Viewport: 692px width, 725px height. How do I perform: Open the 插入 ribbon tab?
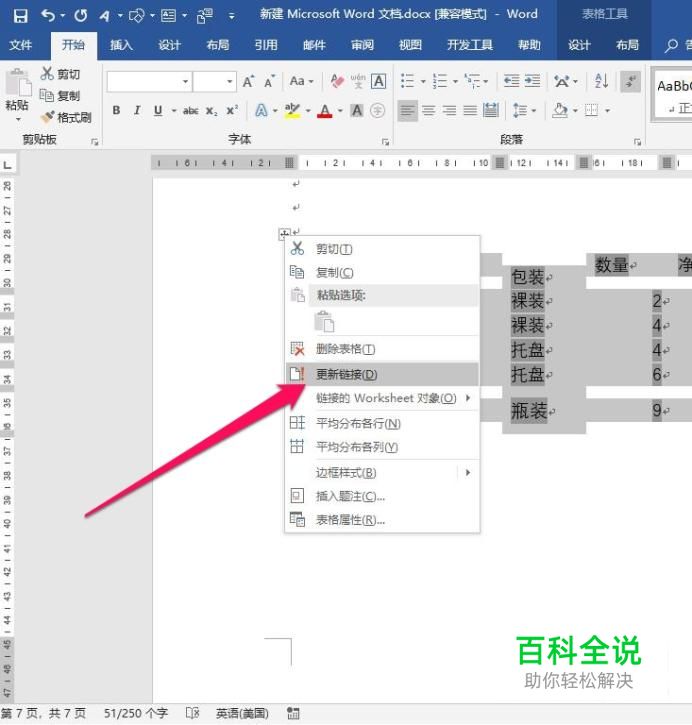[x=121, y=45]
